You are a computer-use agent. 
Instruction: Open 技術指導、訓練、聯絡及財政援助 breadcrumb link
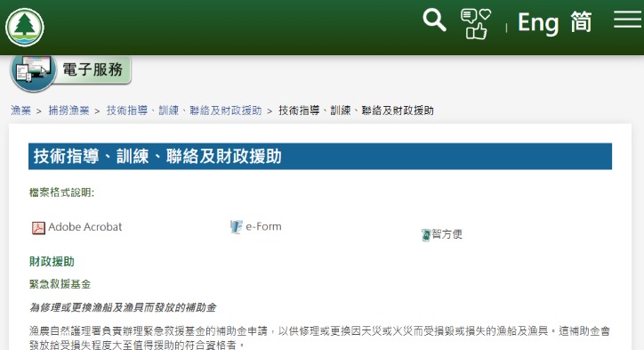pyautogui.click(x=184, y=110)
